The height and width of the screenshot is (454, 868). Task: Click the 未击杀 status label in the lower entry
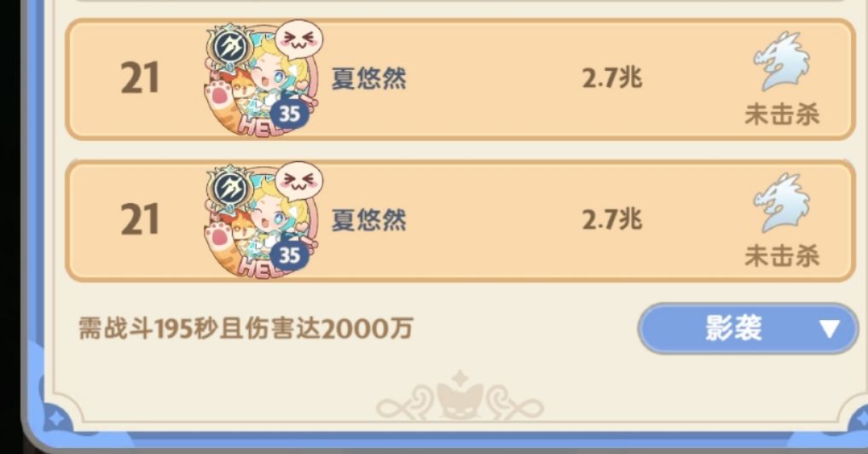pos(782,256)
